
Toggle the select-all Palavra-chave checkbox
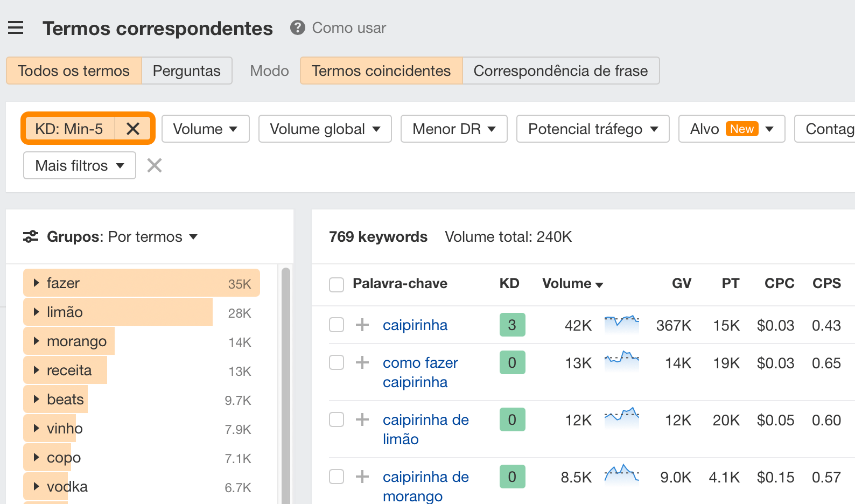click(x=337, y=284)
